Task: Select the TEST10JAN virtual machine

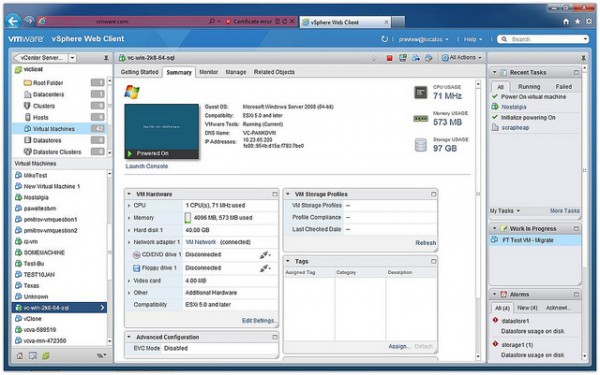Action: tap(39, 275)
